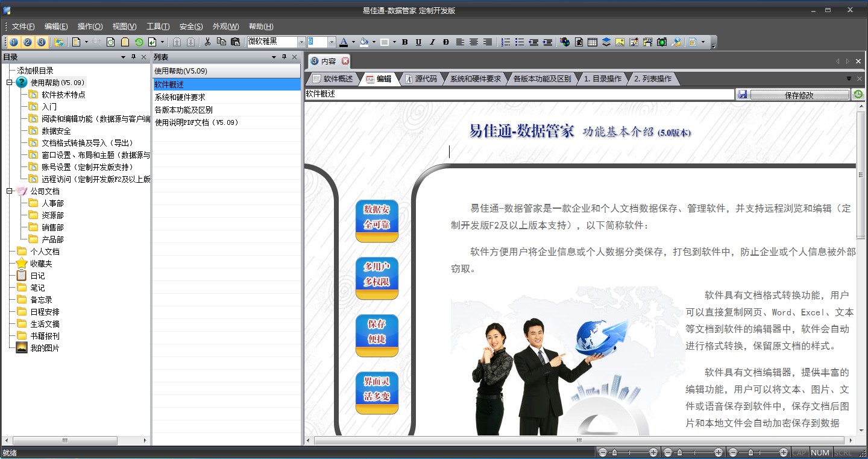Toggle underline formatting
868x459 pixels.
pos(418,42)
